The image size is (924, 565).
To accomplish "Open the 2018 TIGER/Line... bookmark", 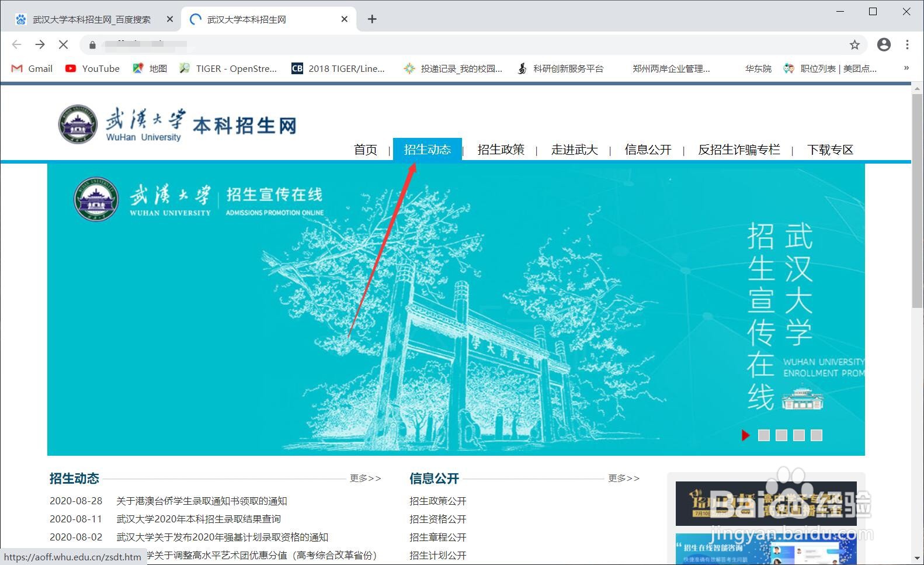I will [338, 68].
